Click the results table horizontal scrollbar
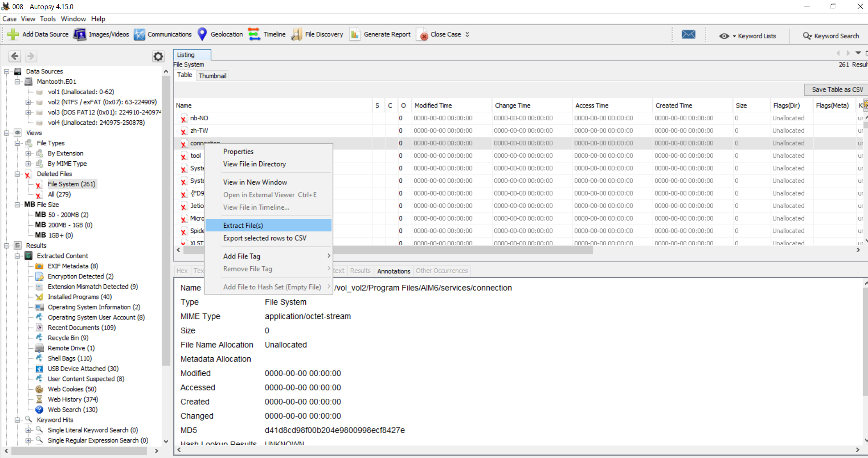Image resolution: width=868 pixels, height=458 pixels. (x=387, y=250)
